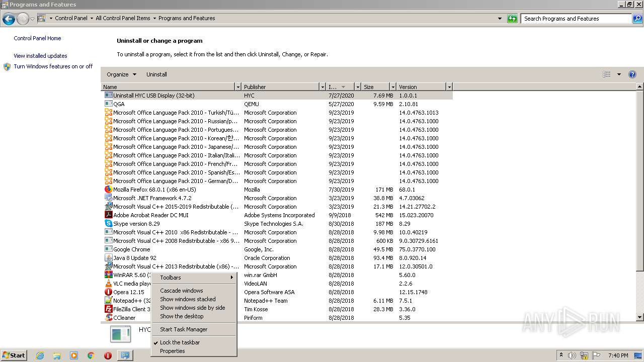Image resolution: width=644 pixels, height=362 pixels.
Task: Open Opera from the taskbar
Action: pos(108,355)
